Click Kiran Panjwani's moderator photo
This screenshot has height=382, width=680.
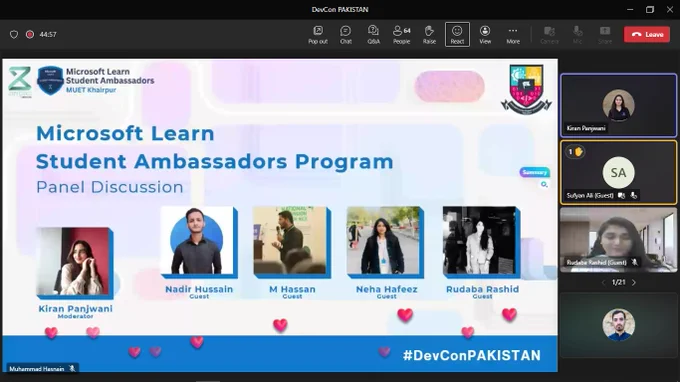point(75,263)
